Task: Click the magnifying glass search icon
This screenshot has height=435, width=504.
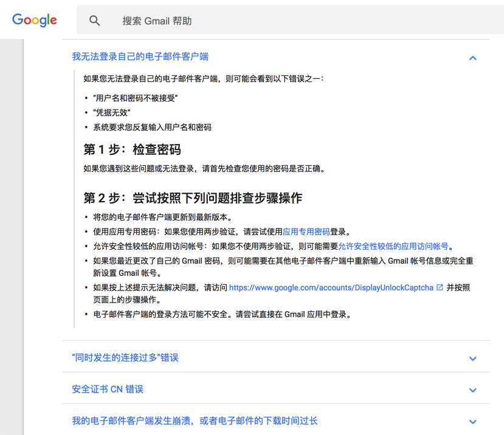Action: [x=94, y=21]
